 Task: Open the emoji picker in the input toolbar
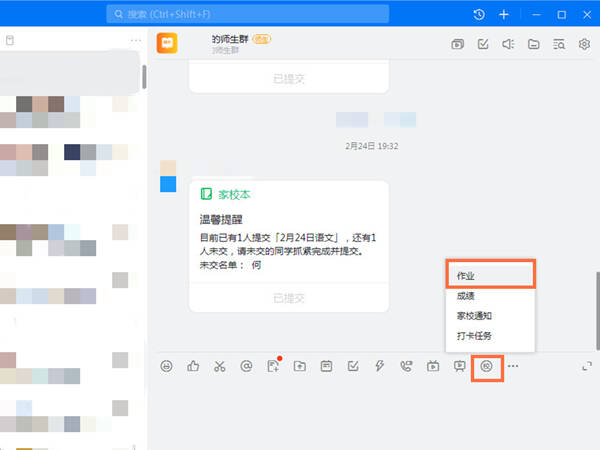(166, 366)
